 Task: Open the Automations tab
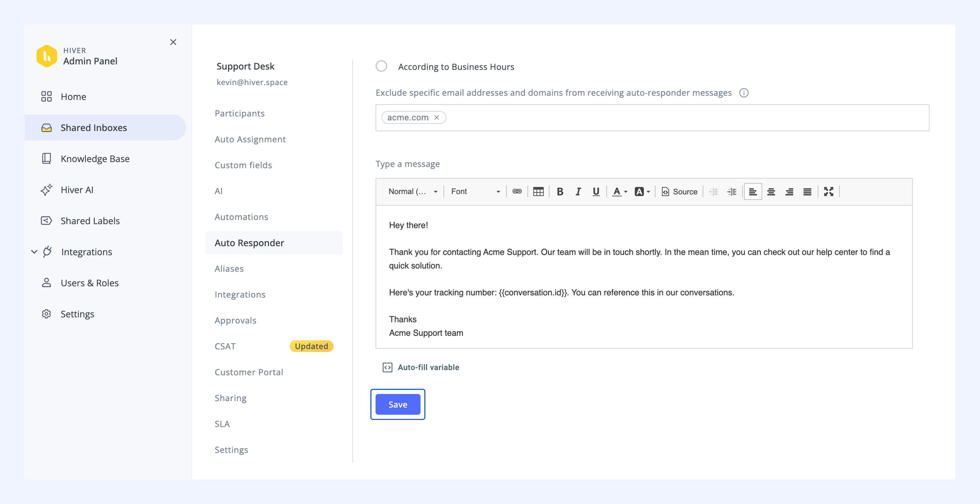click(241, 217)
